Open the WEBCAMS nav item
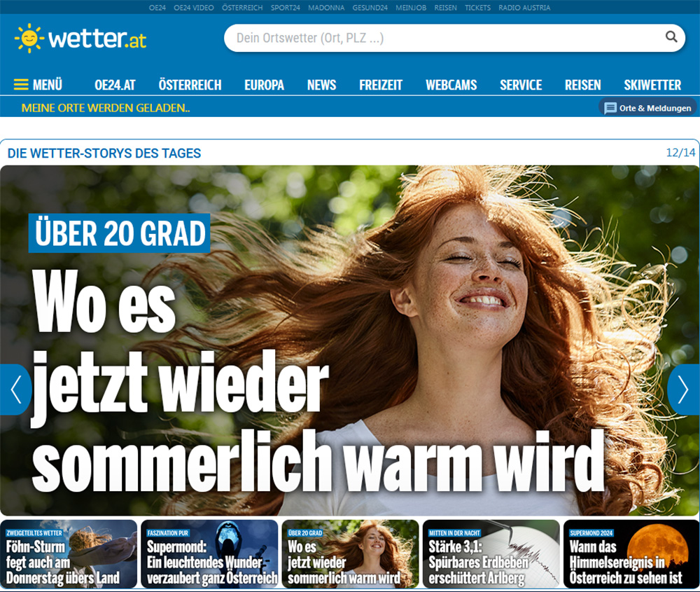700x592 pixels. coord(451,85)
